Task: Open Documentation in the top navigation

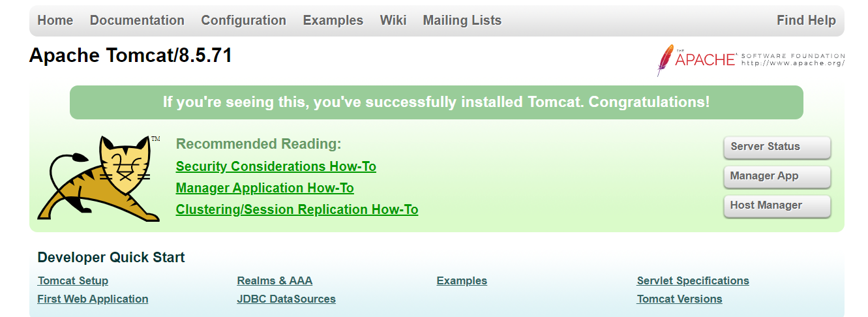Action: [x=137, y=20]
